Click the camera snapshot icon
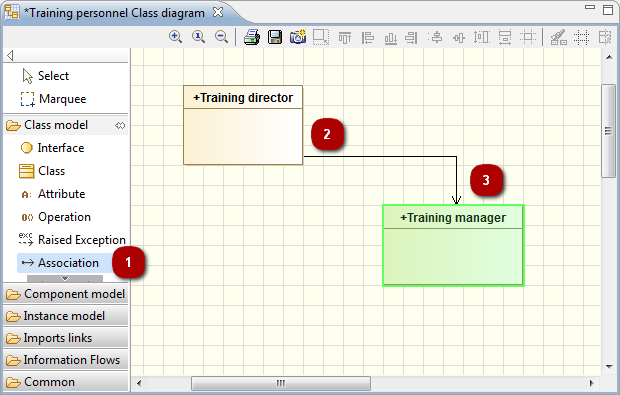This screenshot has width=620, height=395. coord(298,37)
